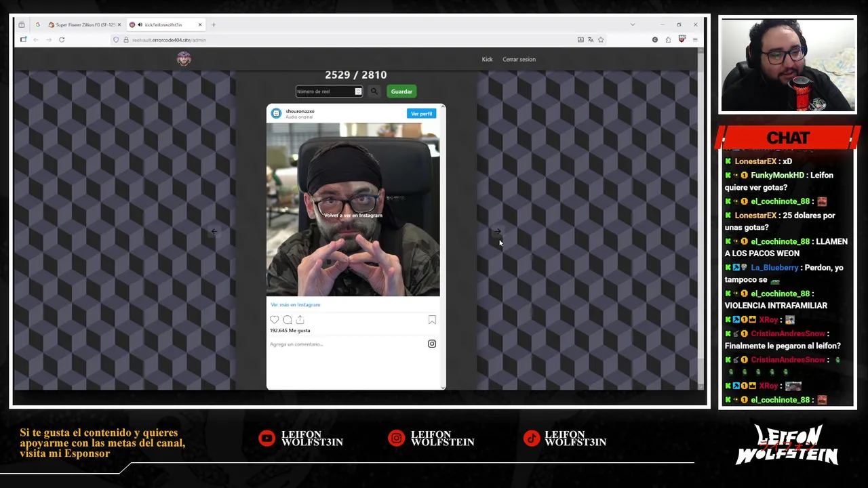Image resolution: width=868 pixels, height=488 pixels.
Task: Switch to the kick/leifonwolfst3in tab
Action: point(165,25)
